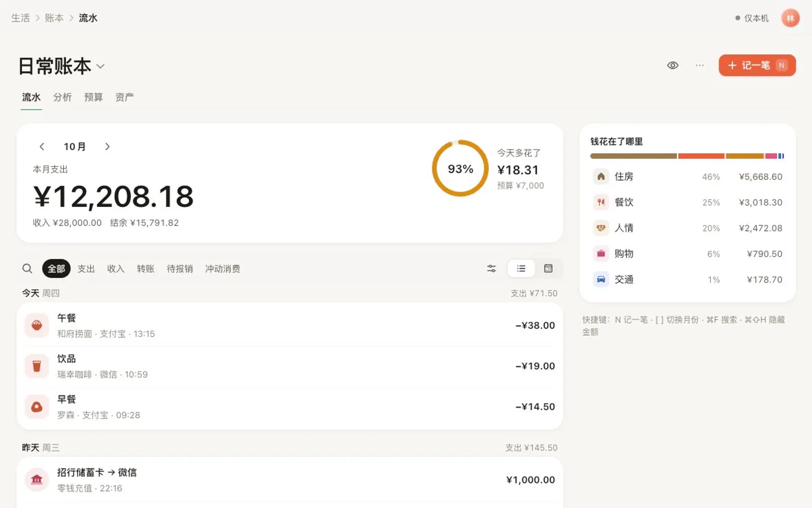Image resolution: width=812 pixels, height=508 pixels.
Task: Click the 餐饮 fork-knife category icon
Action: 601,202
